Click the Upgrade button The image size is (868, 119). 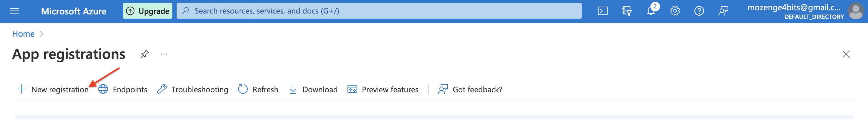point(148,11)
